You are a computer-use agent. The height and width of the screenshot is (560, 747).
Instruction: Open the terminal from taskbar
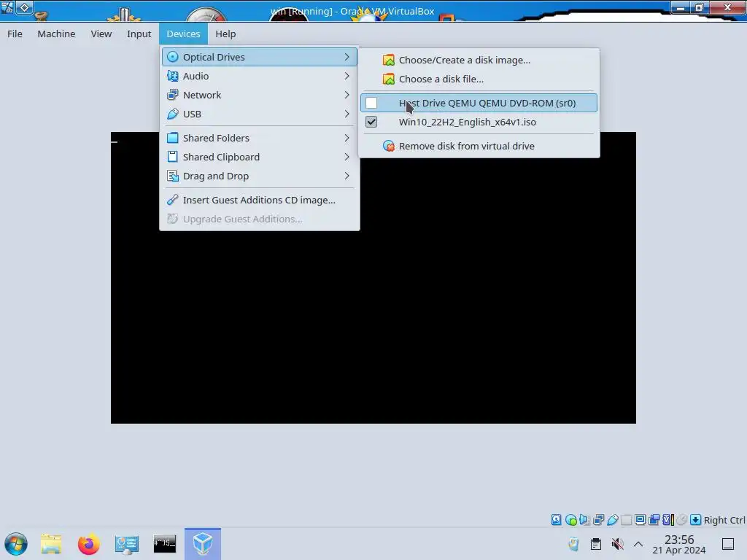point(165,544)
